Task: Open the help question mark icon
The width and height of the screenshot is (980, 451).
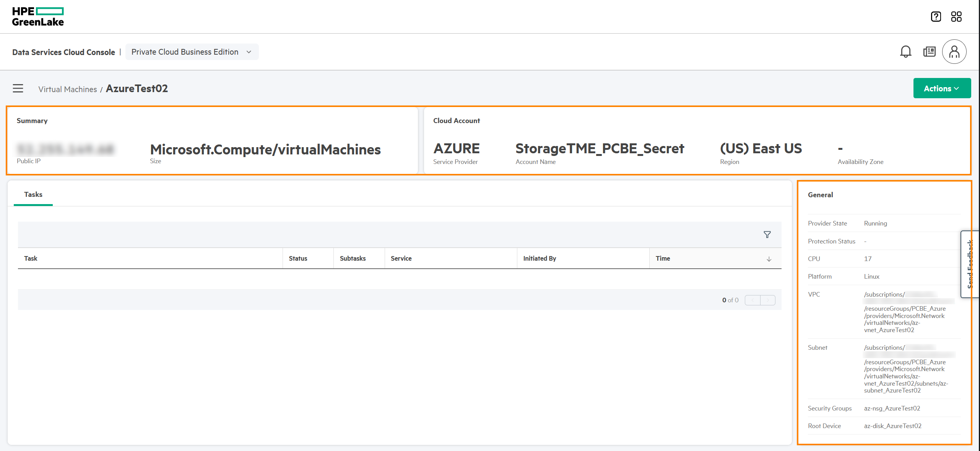Action: click(936, 16)
